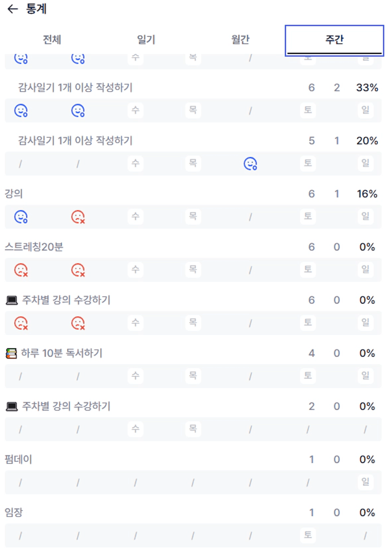392x550 pixels.
Task: Click first red face under 스트레칭20분
Action: pyautogui.click(x=20, y=270)
